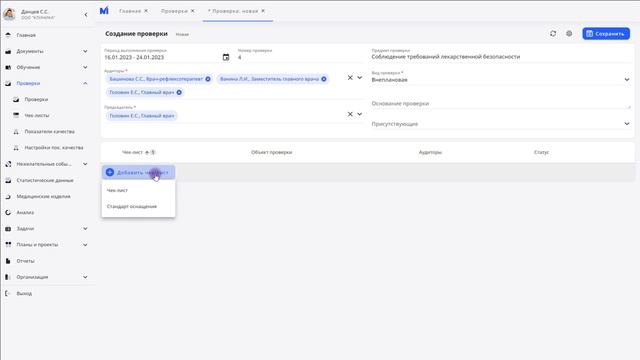Switch to the Главная tab
This screenshot has width=640, height=360.
pos(130,11)
